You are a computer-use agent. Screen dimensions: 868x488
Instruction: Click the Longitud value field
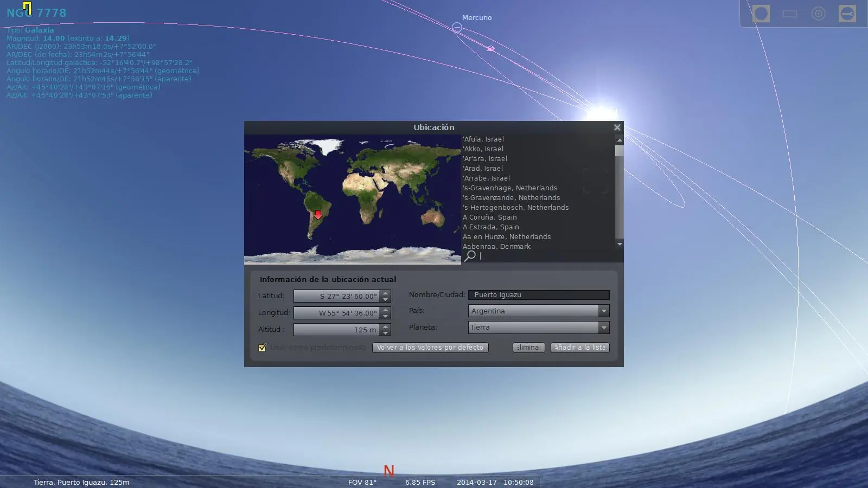click(337, 313)
